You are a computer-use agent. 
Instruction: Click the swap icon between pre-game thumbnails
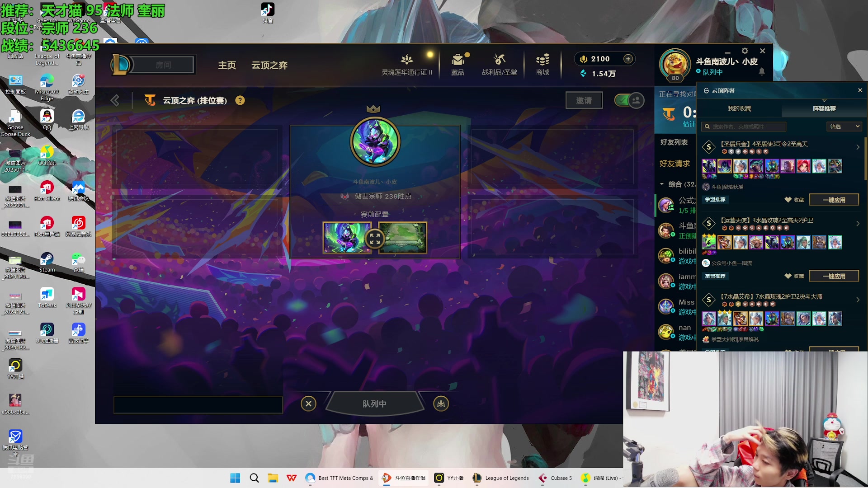[375, 239]
